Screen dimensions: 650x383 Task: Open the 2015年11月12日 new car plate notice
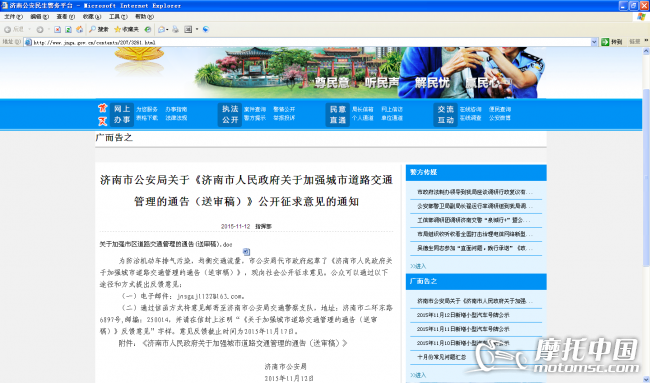pos(463,315)
